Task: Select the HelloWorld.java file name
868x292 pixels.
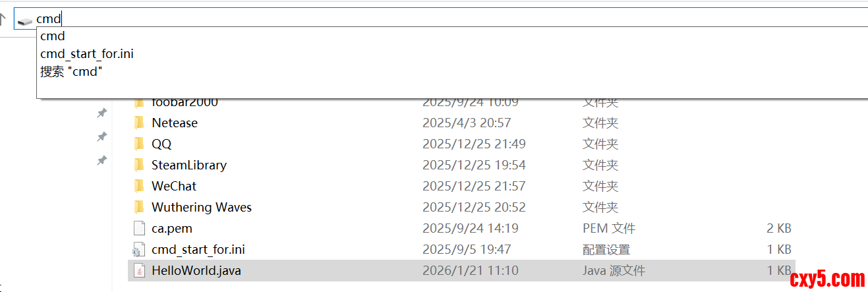Action: 196,270
